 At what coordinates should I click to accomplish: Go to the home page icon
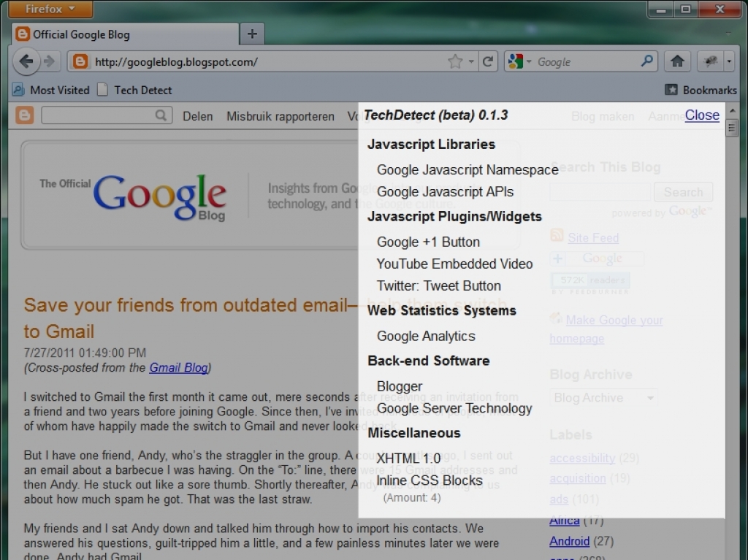click(677, 61)
